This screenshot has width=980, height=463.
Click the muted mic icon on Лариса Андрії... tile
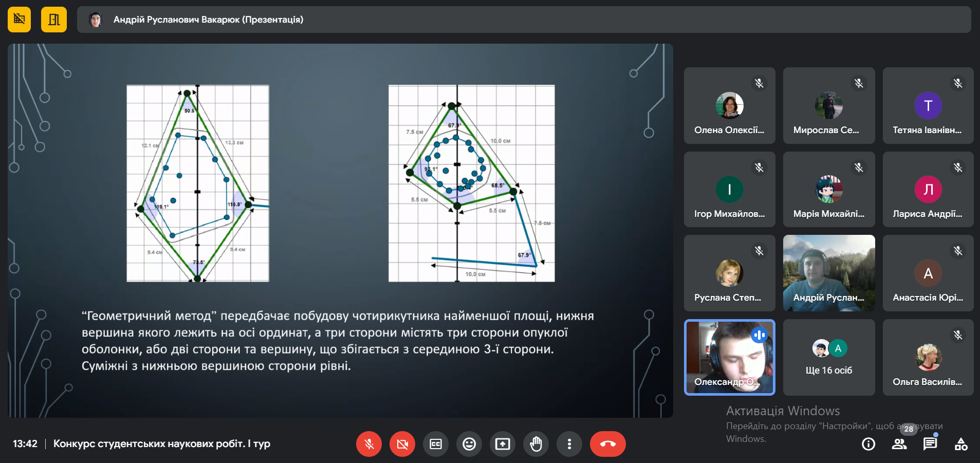point(958,168)
